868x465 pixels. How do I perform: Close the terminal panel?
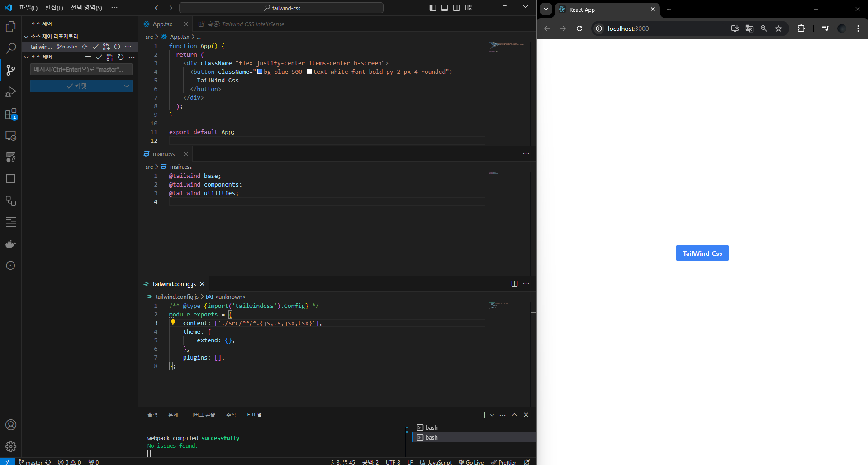pos(526,415)
